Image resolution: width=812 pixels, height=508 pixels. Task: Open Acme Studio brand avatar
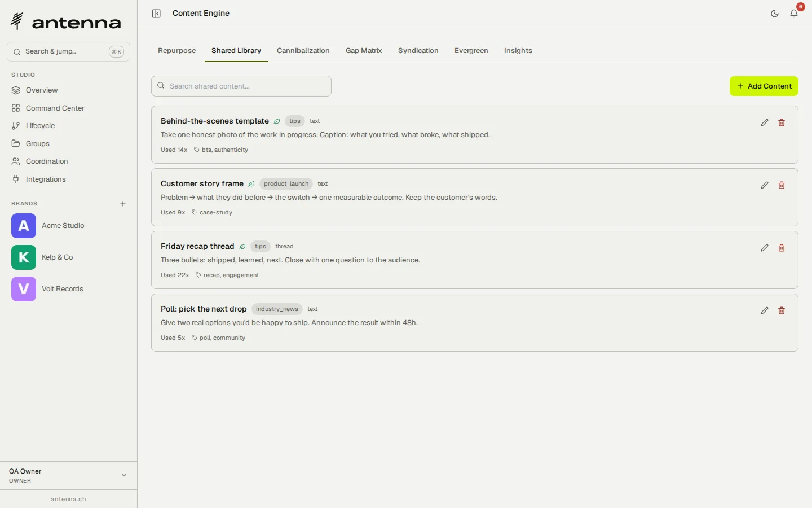24,226
